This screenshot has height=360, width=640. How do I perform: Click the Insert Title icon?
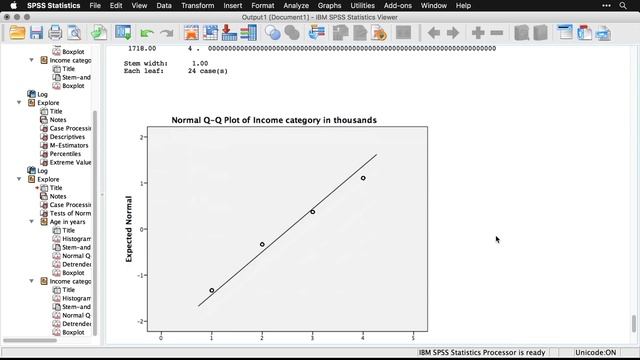(584, 33)
